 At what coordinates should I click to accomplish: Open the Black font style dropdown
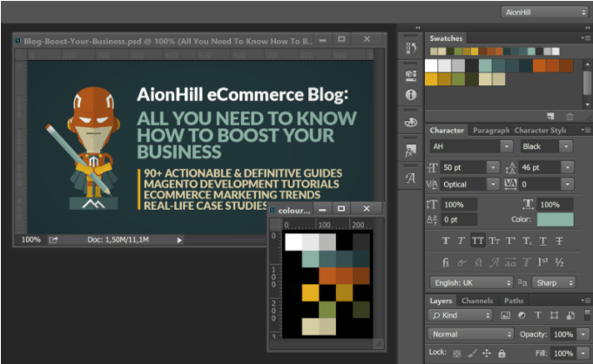[x=566, y=146]
